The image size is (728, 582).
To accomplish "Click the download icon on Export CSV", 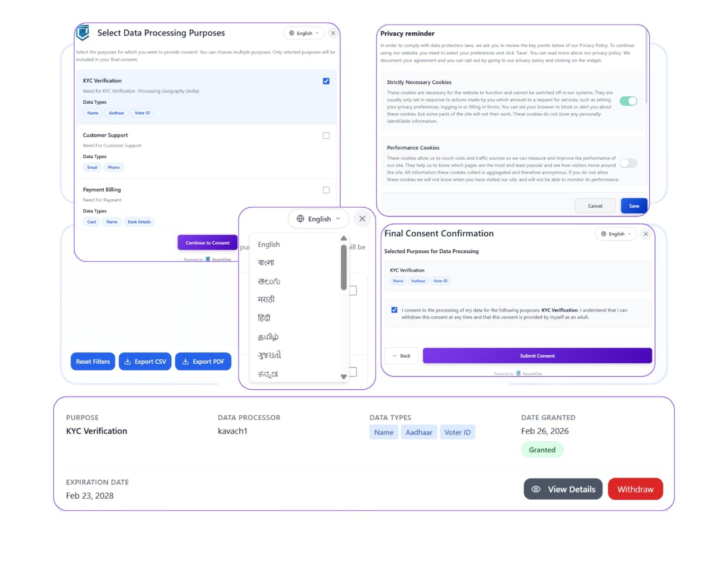I will 128,361.
